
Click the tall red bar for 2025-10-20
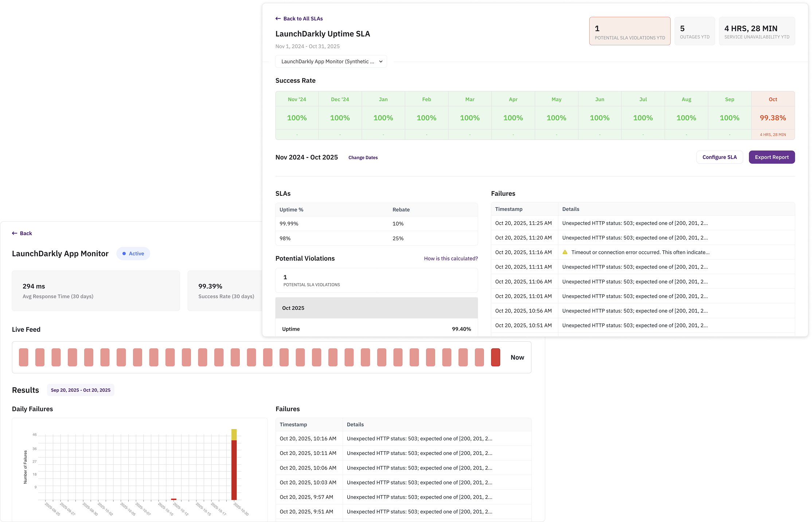[234, 470]
